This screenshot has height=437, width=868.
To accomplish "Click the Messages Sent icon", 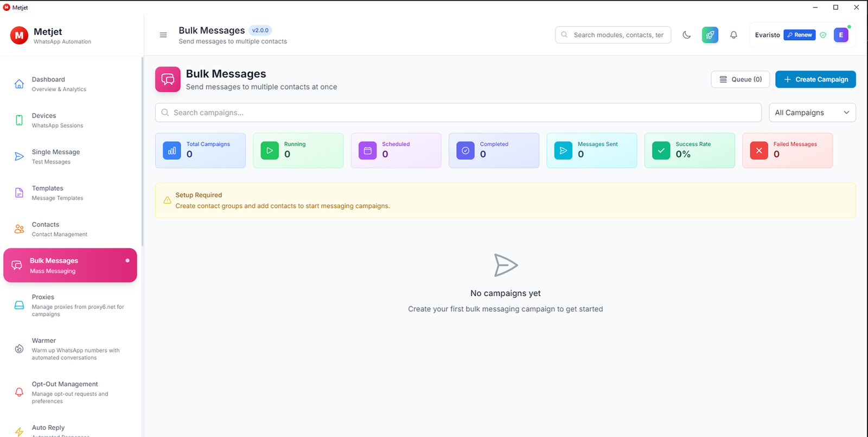I will tap(563, 150).
